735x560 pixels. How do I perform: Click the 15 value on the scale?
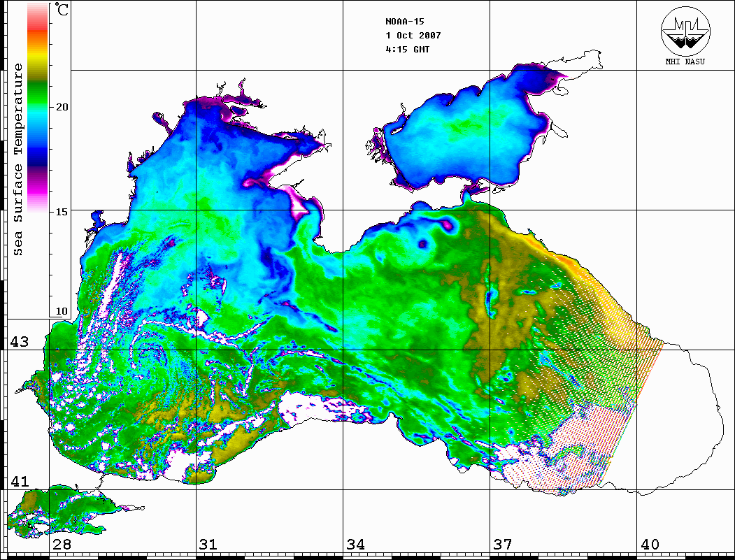coord(62,212)
